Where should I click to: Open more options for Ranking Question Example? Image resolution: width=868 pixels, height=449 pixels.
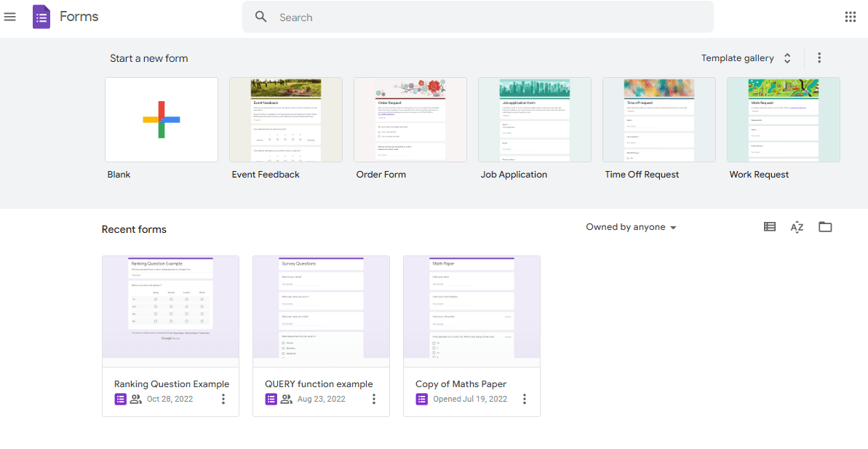point(223,399)
